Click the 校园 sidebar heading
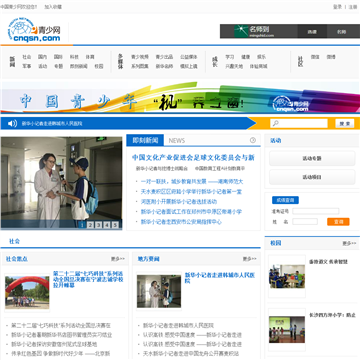The image size is (360, 360). 276,243
